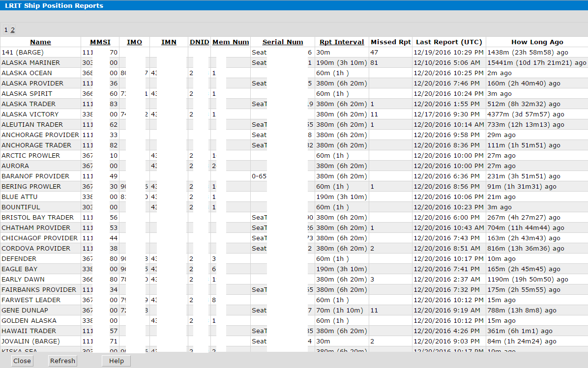
Task: Sort by DNID column header
Action: pyautogui.click(x=199, y=42)
